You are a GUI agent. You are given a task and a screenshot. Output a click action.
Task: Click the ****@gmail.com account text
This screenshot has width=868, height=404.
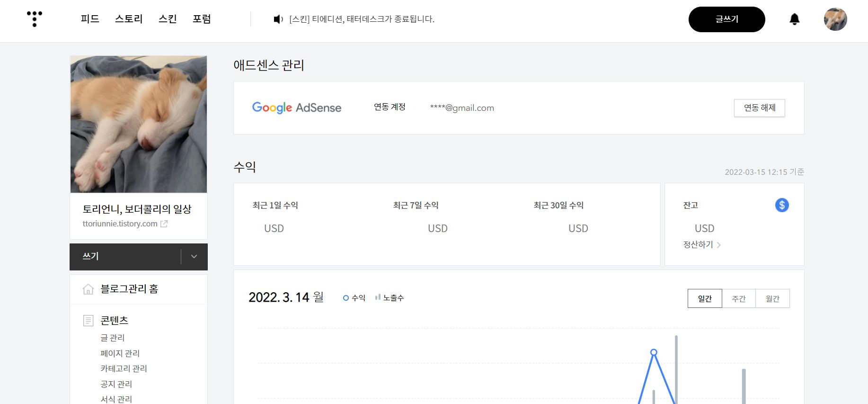pyautogui.click(x=462, y=108)
